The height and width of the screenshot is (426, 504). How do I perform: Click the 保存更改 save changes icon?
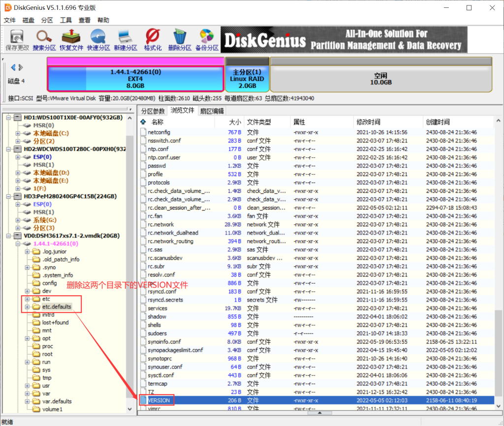[17, 40]
